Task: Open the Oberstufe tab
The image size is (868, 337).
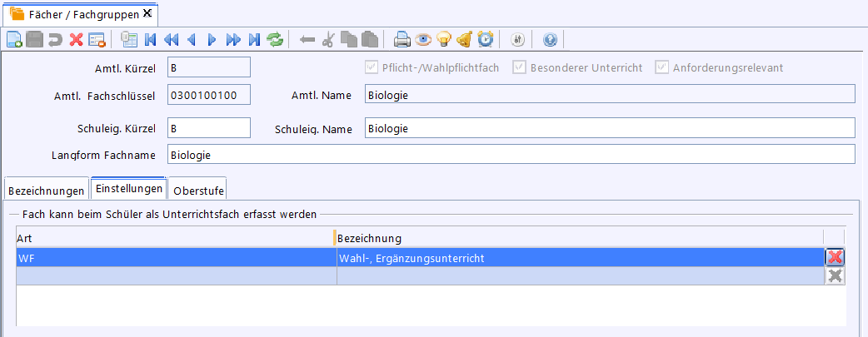Action: [x=198, y=191]
